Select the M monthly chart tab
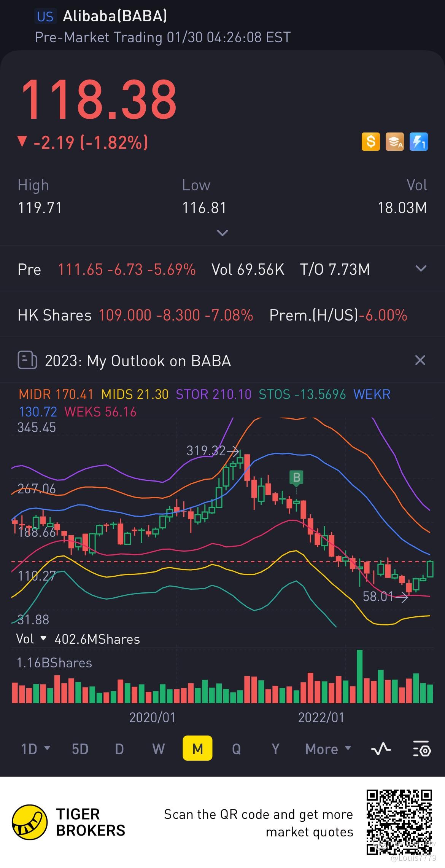 [197, 748]
